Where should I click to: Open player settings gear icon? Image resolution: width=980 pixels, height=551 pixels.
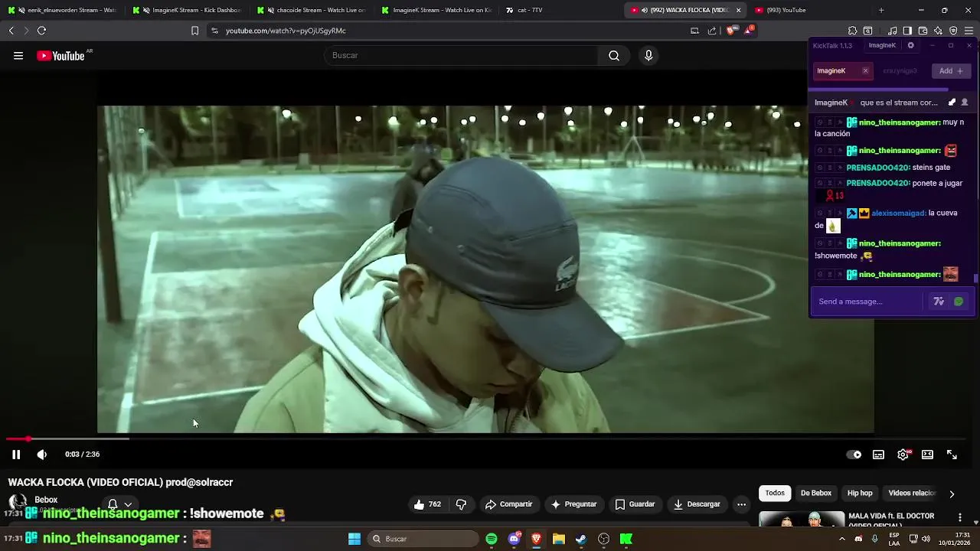pos(903,455)
